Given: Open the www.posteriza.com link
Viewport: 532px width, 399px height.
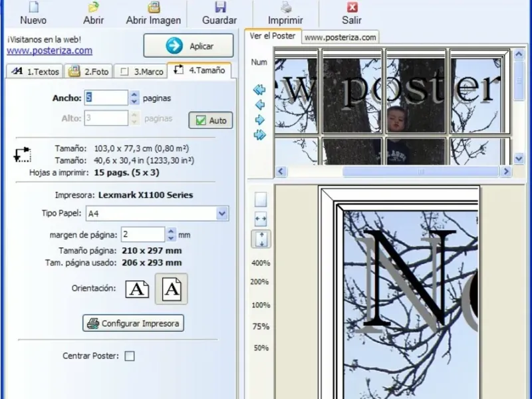Looking at the screenshot, I should [x=49, y=51].
